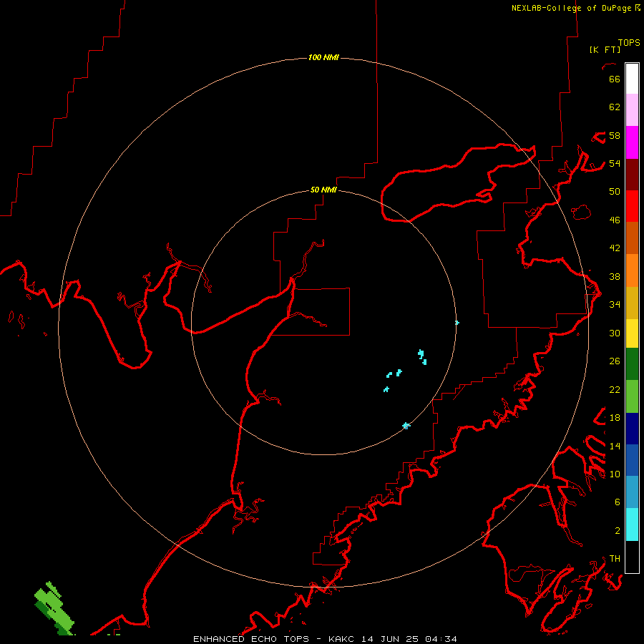This screenshot has width=644, height=644.
Task: Click the black TH threshold swatch
Action: 632,557
